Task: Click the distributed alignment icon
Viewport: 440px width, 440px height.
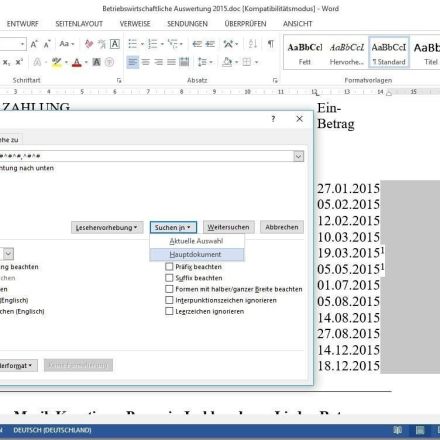Action: point(184,62)
